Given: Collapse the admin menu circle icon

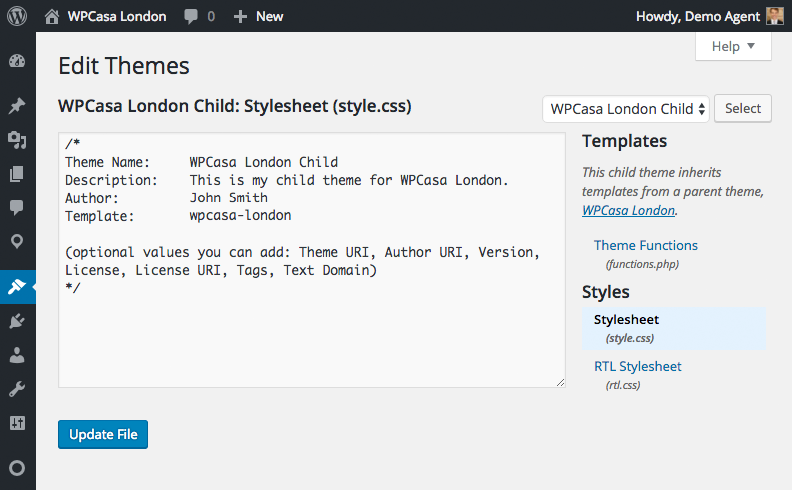Looking at the screenshot, I should [x=17, y=468].
